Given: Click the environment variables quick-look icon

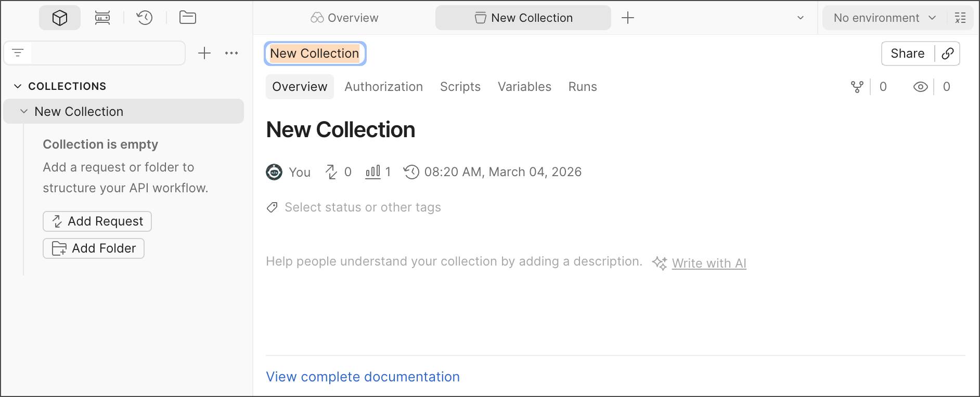Looking at the screenshot, I should click(960, 18).
